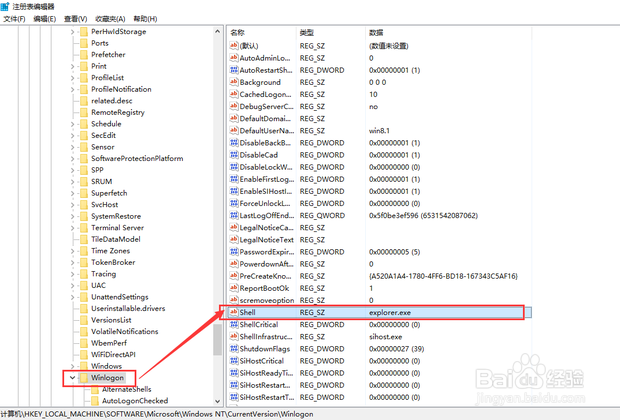Select the SystemRestore tree key
This screenshot has height=420, width=620.
[116, 216]
